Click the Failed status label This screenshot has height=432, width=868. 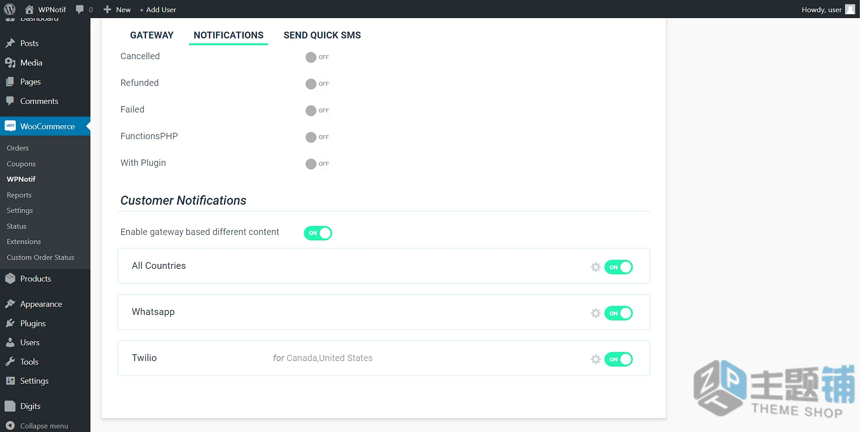(132, 109)
